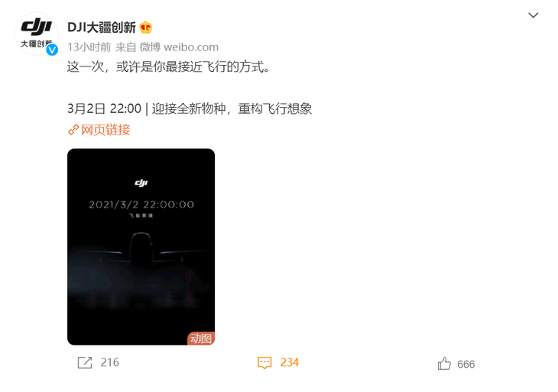Viewport: 558px width, 392px height.
Task: Click the crown membership icon
Action: tap(145, 28)
